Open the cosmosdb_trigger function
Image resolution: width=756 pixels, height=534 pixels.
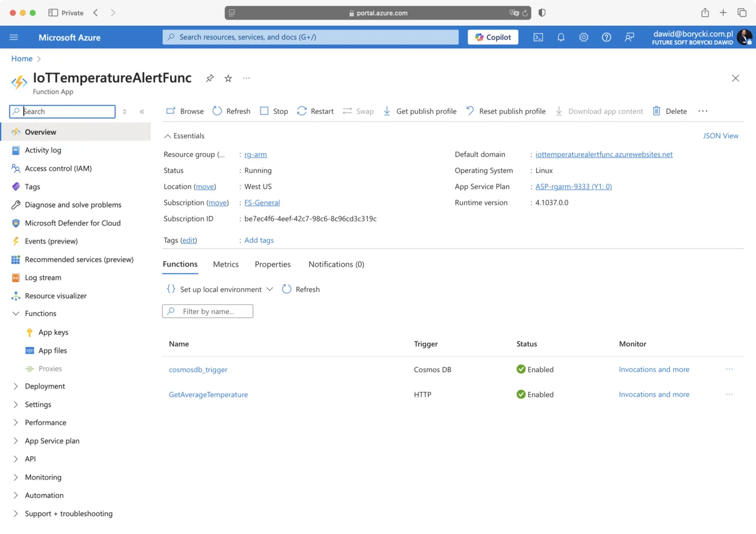[198, 370]
